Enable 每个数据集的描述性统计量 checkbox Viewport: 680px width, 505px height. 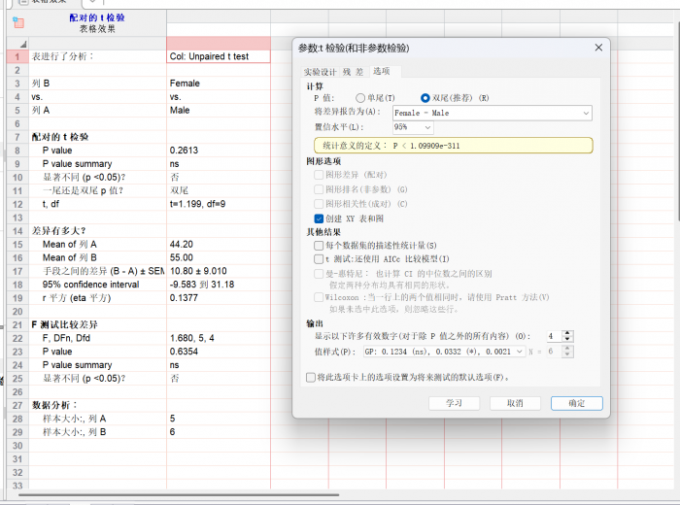[319, 245]
